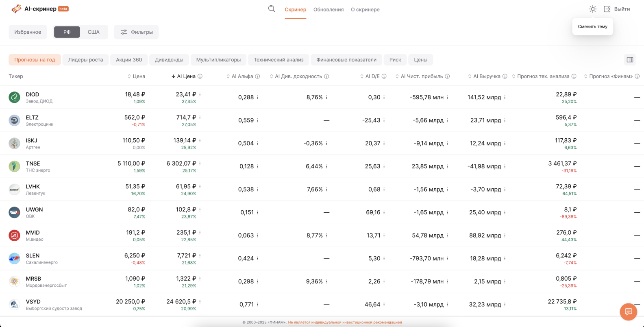Viewport: 644px width, 327px height.
Task: Show info for AI Див. доходность column
Action: pyautogui.click(x=326, y=76)
